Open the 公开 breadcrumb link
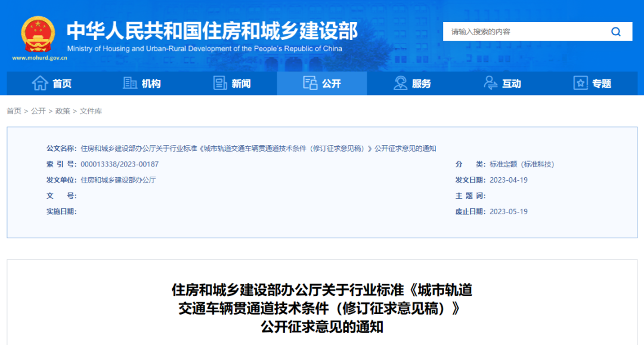 click(38, 111)
